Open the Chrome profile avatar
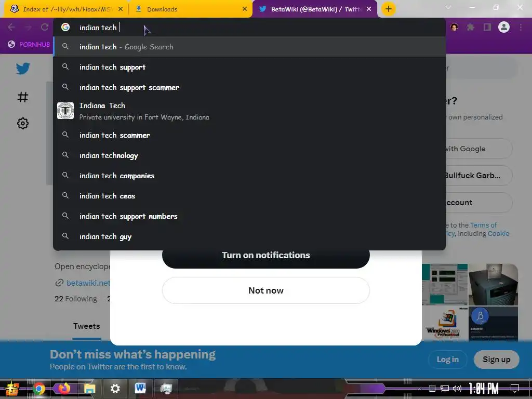This screenshot has width=532, height=399. 504,27
